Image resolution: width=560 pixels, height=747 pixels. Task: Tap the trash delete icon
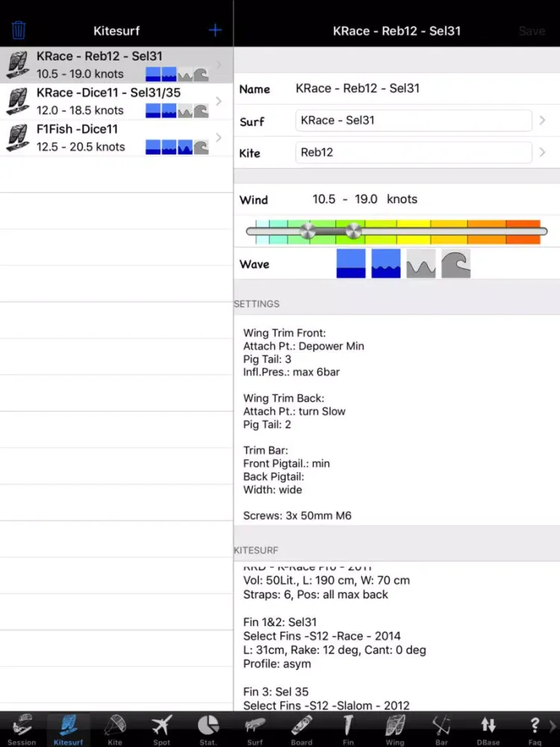(x=19, y=31)
